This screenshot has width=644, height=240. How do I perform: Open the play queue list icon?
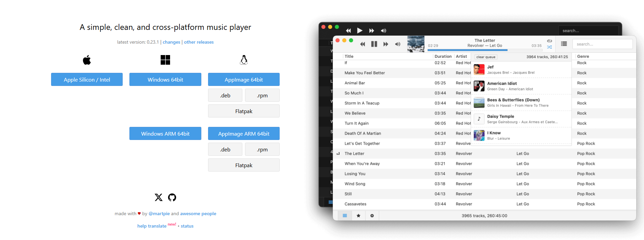pyautogui.click(x=564, y=44)
